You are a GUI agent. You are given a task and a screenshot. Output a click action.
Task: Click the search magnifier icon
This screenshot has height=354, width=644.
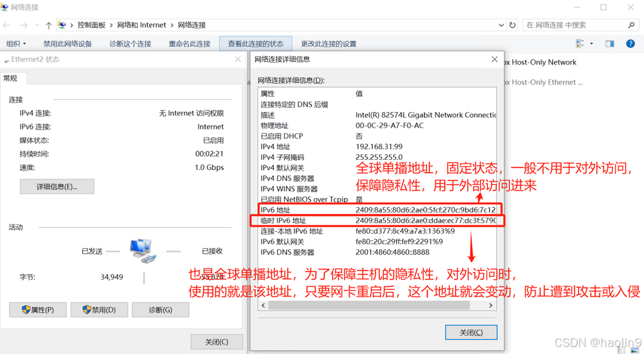[631, 25]
